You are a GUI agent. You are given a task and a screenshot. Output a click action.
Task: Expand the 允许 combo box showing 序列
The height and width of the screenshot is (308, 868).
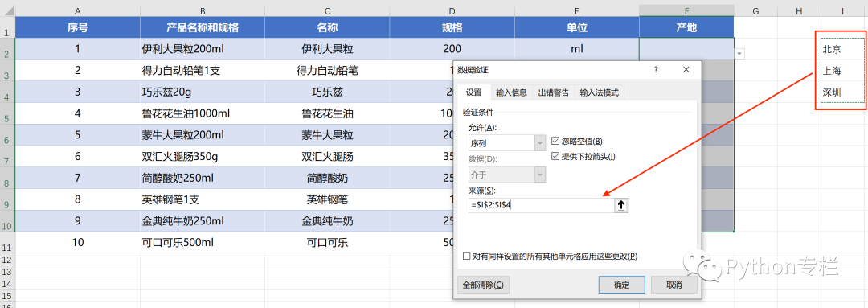coord(540,143)
